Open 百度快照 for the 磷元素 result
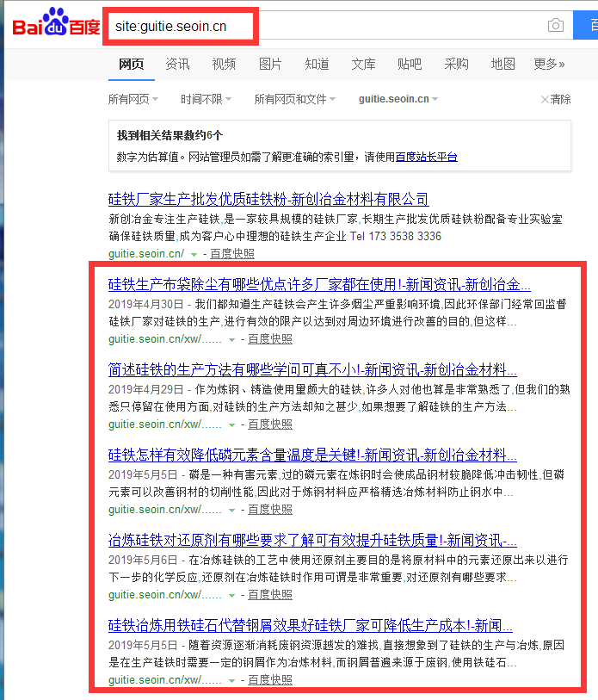598x700 pixels. click(x=270, y=510)
